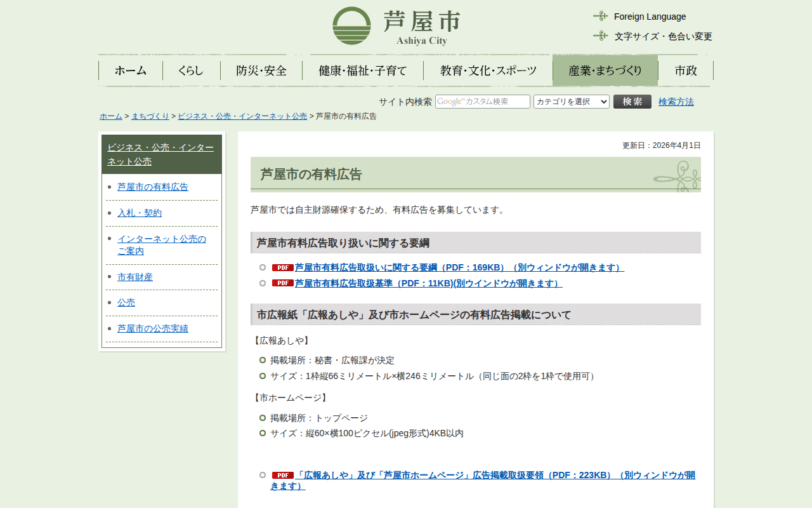Screen dimensions: 812x508
Task: Click the Google custom search field
Action: [x=482, y=102]
